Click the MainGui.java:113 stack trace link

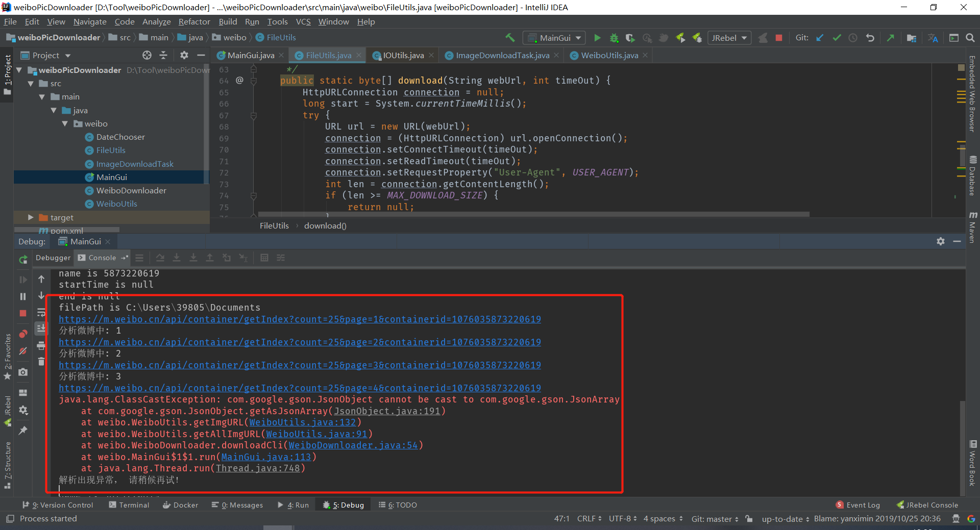pyautogui.click(x=266, y=457)
